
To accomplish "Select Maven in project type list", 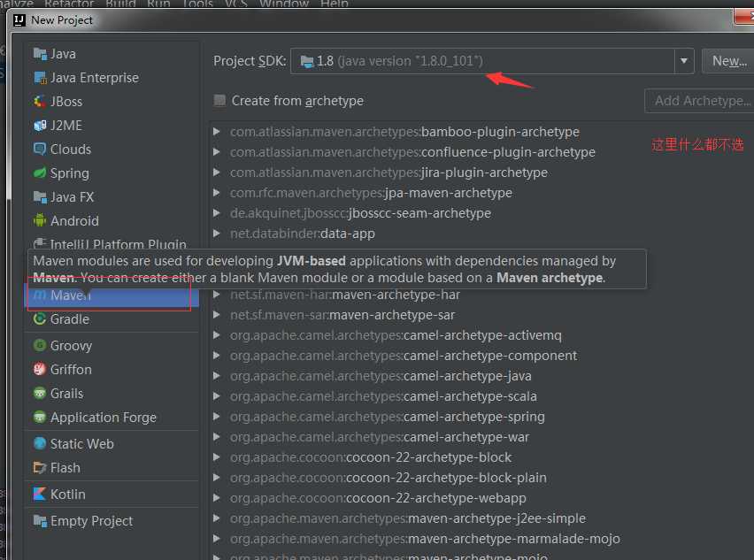I will pyautogui.click(x=112, y=295).
